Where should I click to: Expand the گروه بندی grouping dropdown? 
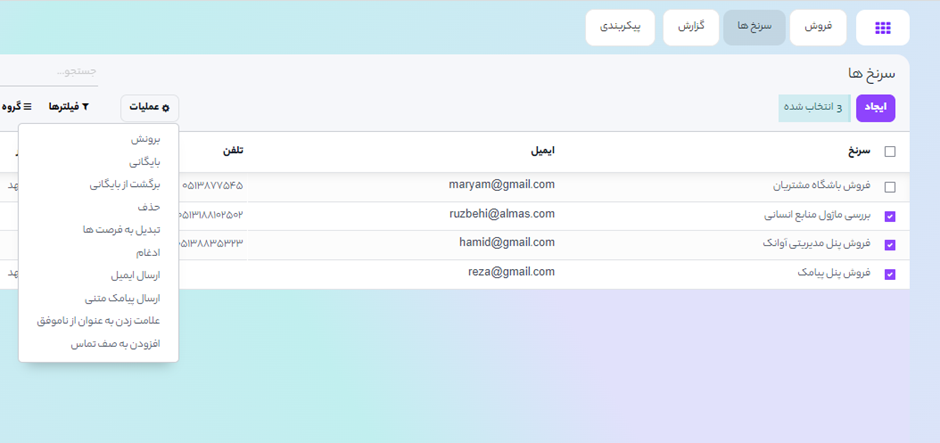click(x=12, y=107)
